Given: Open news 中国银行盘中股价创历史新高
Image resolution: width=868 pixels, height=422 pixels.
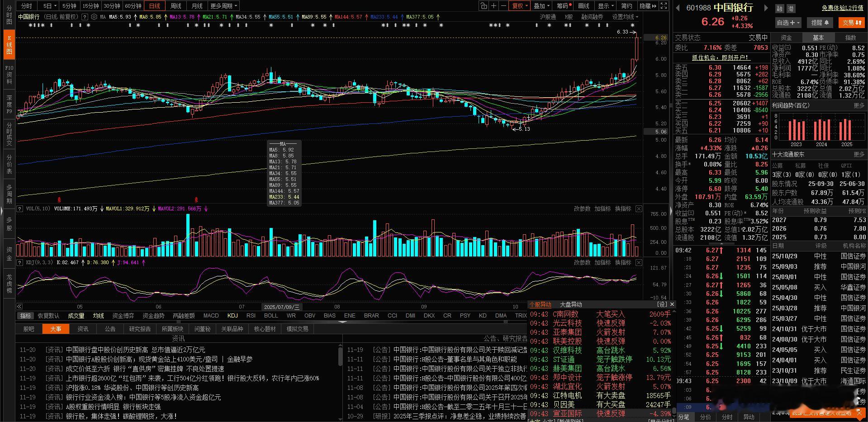Looking at the screenshot, I should tap(136, 350).
